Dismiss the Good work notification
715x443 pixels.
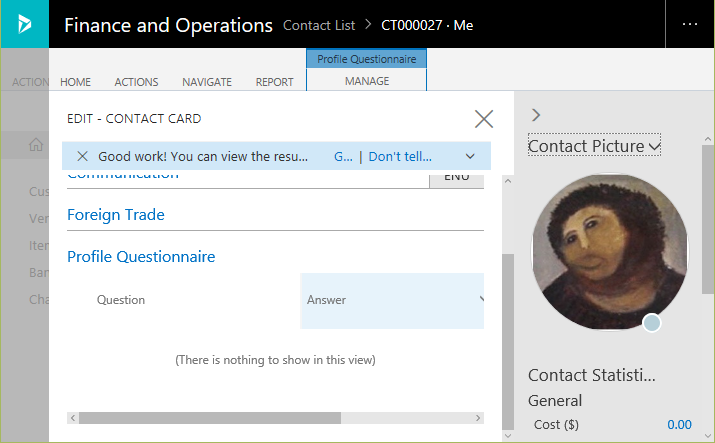pyautogui.click(x=83, y=156)
